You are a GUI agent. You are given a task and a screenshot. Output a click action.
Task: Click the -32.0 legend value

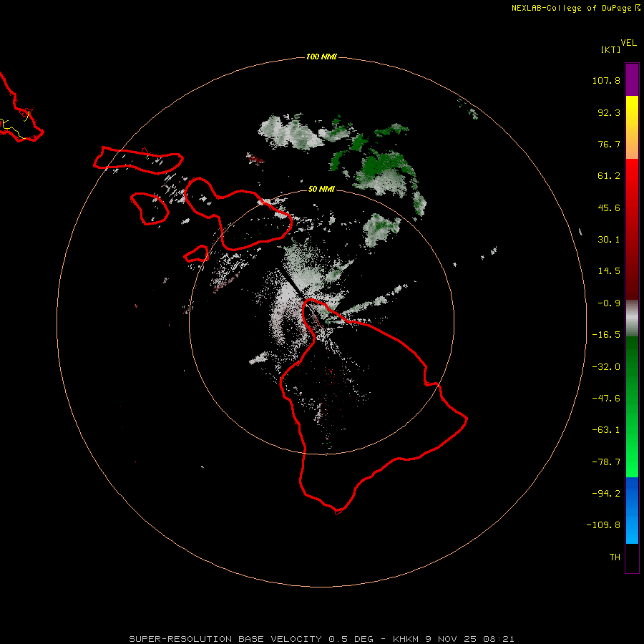click(x=606, y=367)
